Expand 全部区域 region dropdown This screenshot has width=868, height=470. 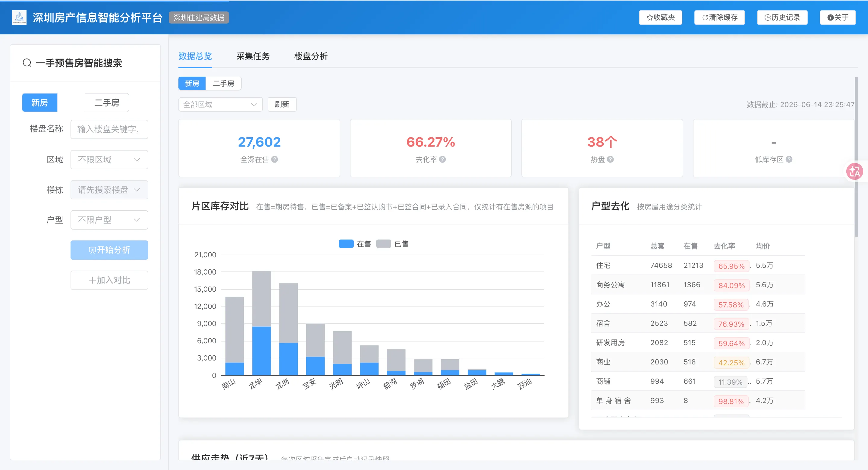pos(220,104)
